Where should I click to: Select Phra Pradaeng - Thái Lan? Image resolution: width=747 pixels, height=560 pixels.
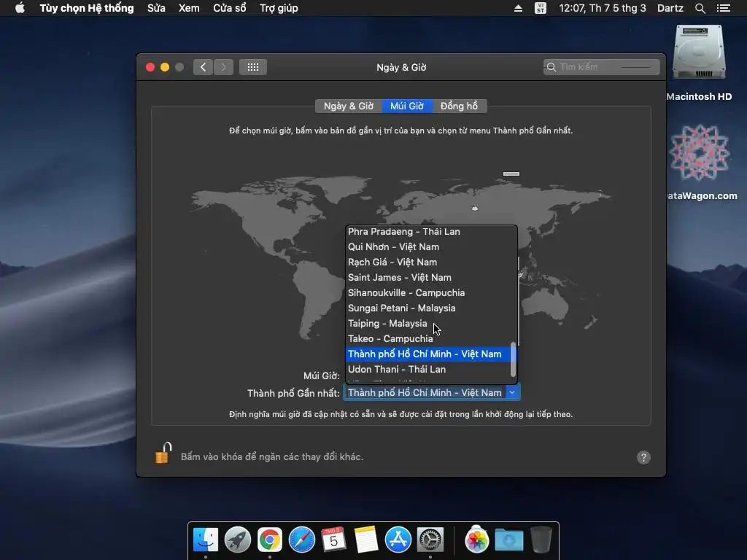point(428,232)
